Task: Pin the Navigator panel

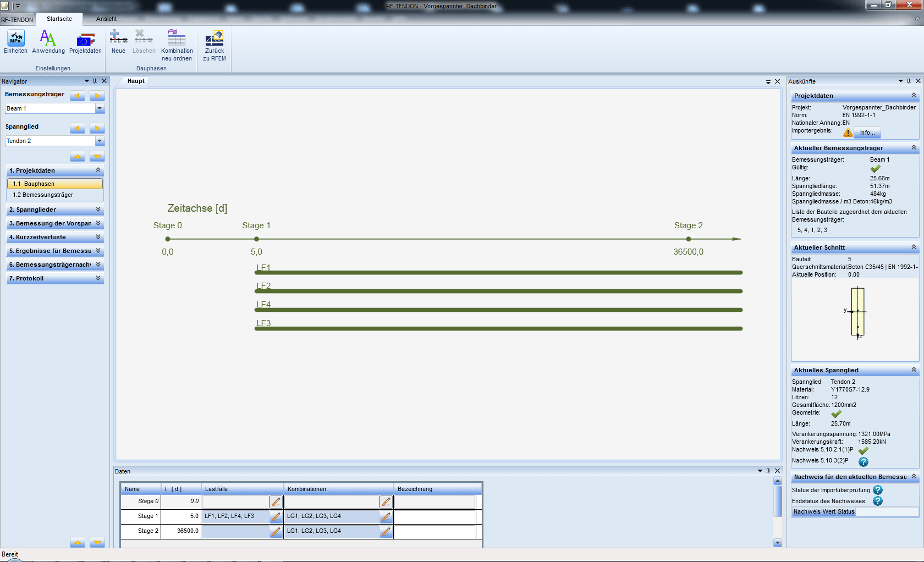Action: [x=95, y=81]
